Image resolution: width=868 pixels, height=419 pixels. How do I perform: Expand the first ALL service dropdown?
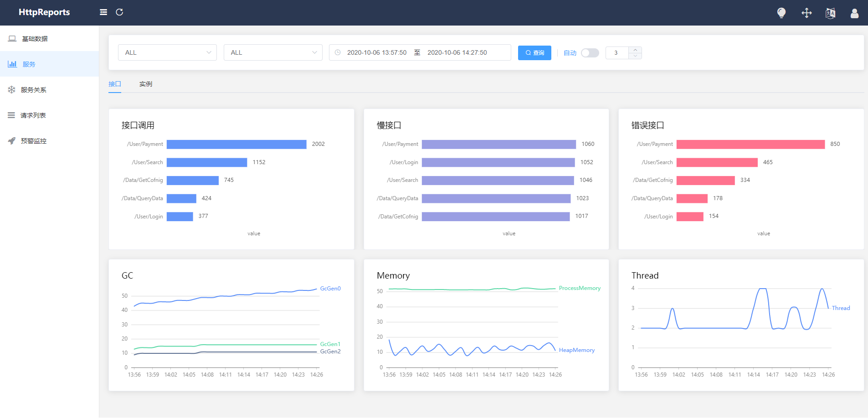click(167, 52)
